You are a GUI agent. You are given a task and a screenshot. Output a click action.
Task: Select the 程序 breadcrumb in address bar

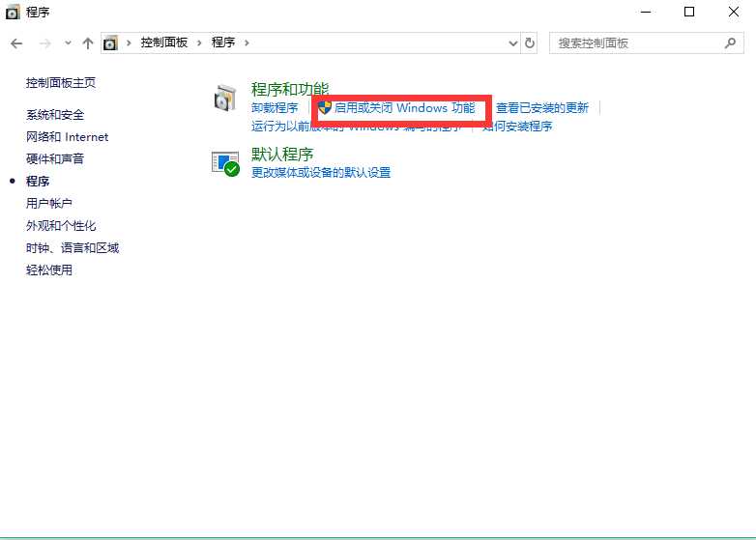pyautogui.click(x=223, y=43)
